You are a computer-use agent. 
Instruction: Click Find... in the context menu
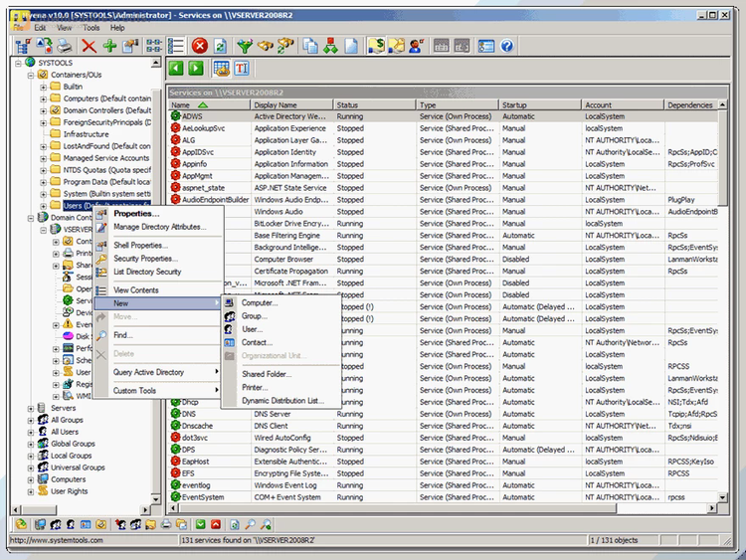[x=159, y=335]
